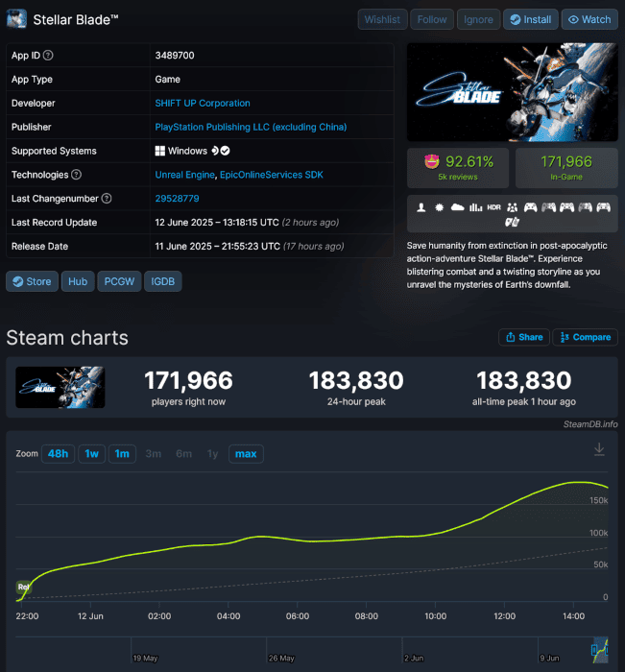Share the Steam charts
The image size is (625, 672).
[x=524, y=337]
